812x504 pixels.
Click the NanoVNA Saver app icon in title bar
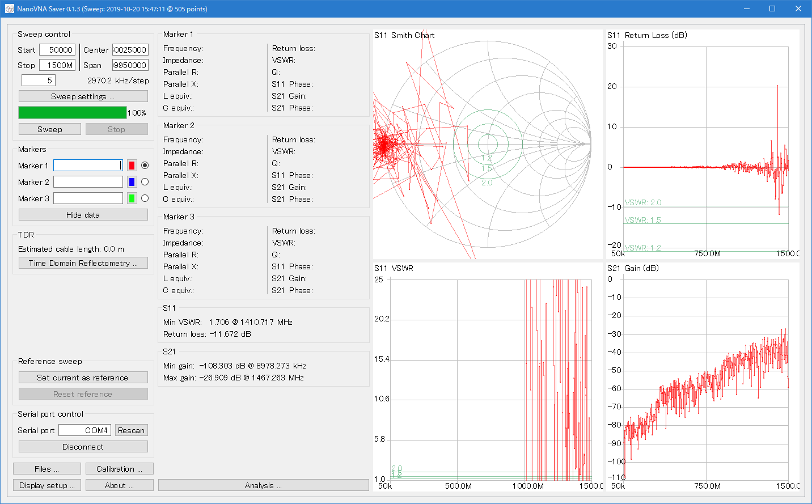9,9
